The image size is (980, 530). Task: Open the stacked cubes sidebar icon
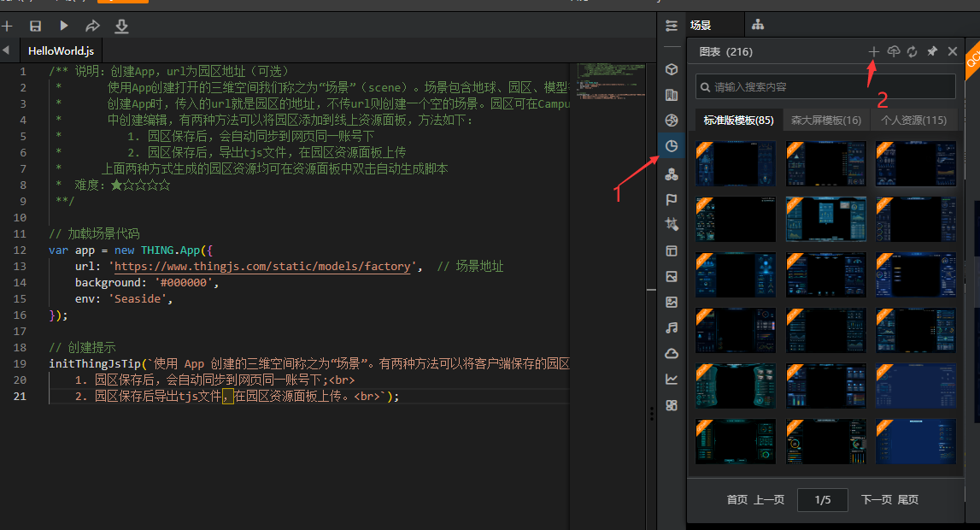(x=672, y=174)
